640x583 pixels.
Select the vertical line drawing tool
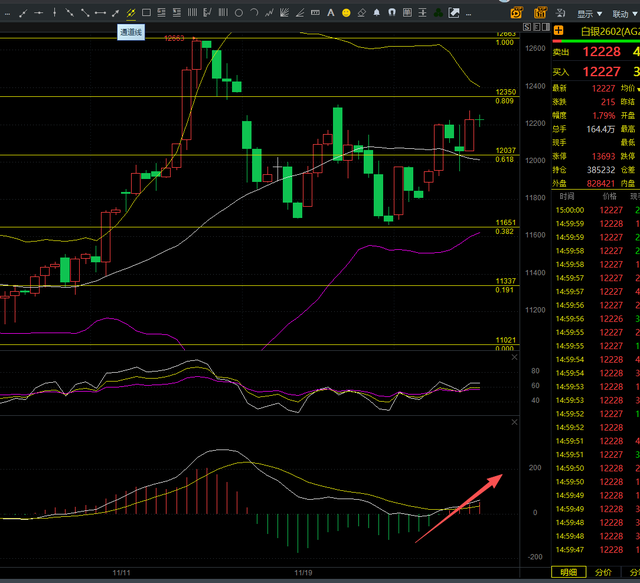click(x=54, y=13)
